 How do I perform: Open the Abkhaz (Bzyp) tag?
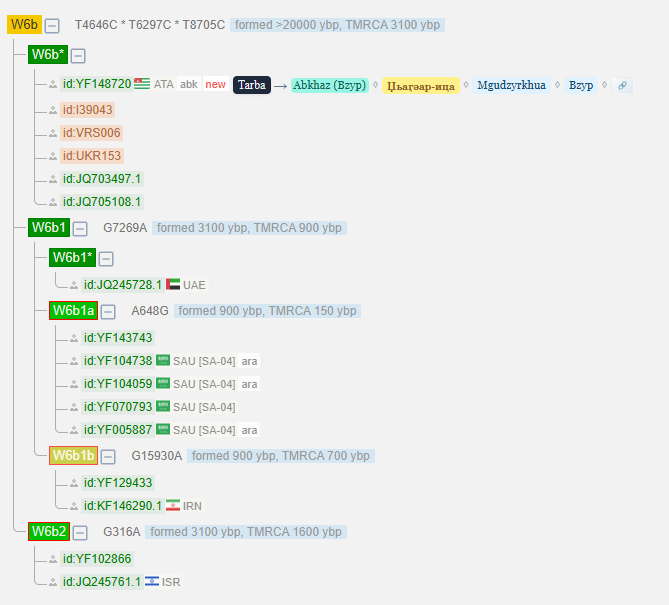[329, 85]
